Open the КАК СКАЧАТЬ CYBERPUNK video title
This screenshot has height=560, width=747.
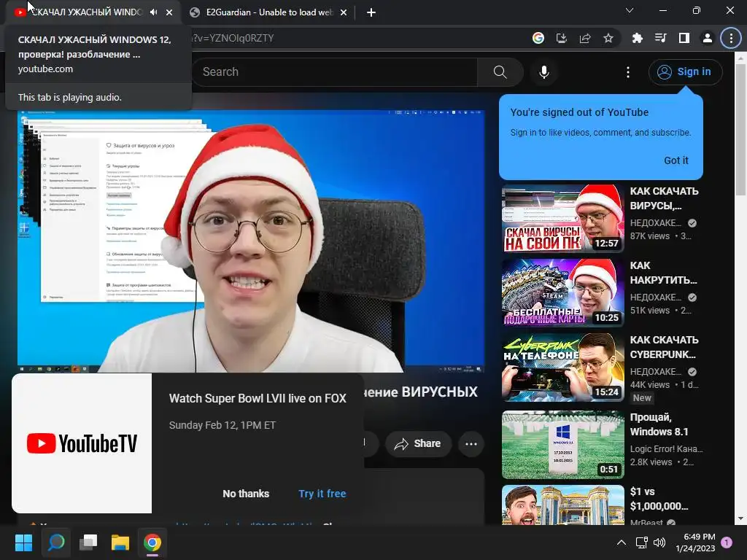[665, 346]
